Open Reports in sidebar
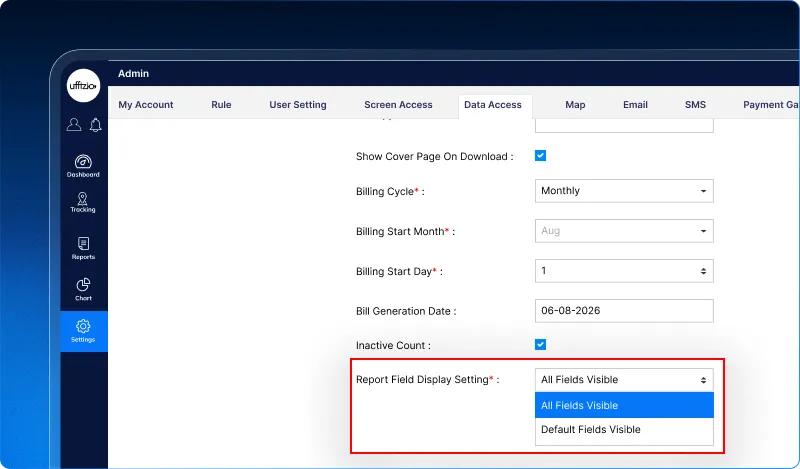The width and height of the screenshot is (800, 469). point(83,249)
